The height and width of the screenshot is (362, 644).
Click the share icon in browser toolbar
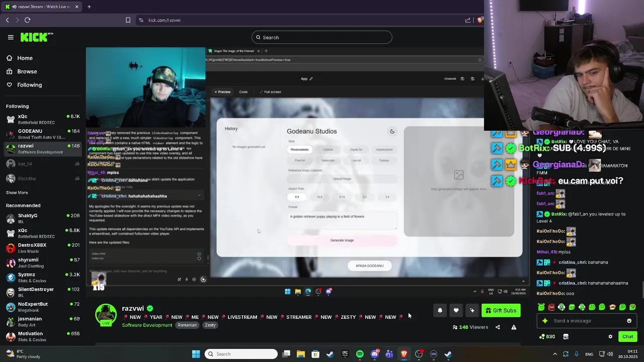point(468,20)
